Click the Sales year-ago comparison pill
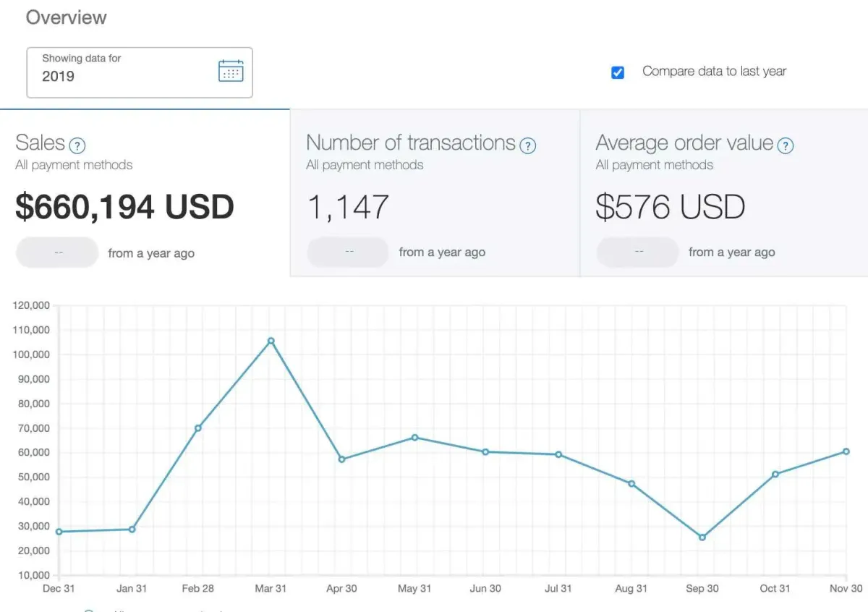 57,252
